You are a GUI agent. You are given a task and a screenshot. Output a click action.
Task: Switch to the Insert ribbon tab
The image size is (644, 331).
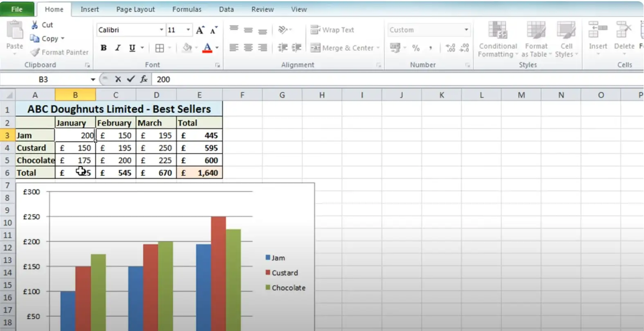tap(90, 9)
